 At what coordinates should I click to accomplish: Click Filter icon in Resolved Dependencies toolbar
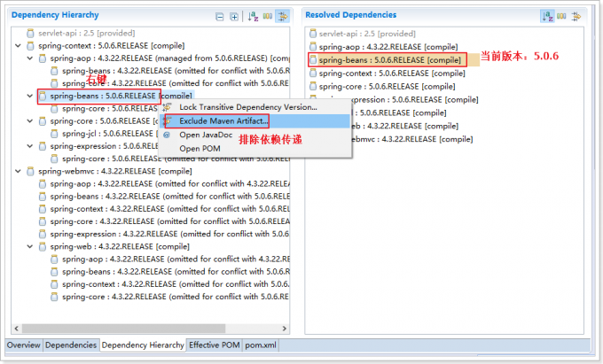[x=576, y=17]
